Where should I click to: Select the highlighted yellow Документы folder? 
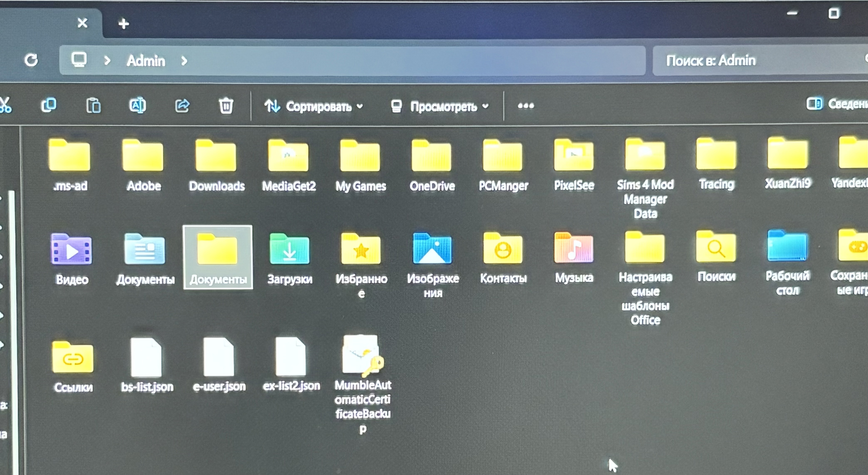click(x=218, y=257)
